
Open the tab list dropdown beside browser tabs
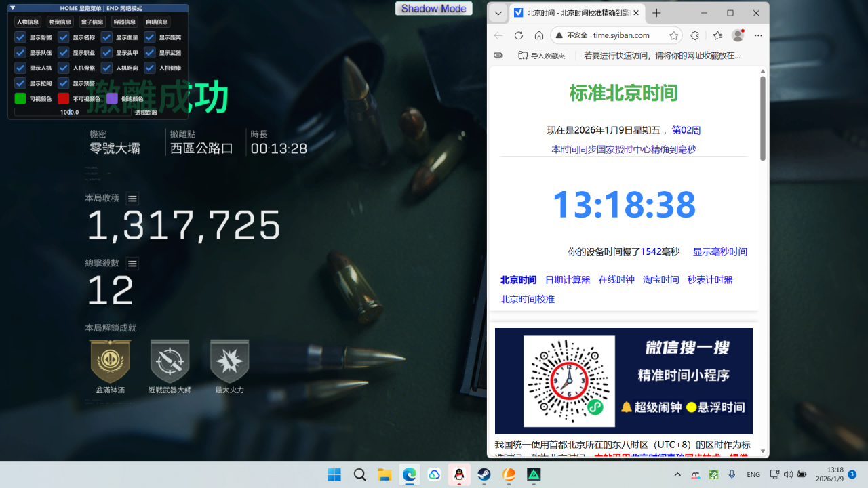(498, 12)
